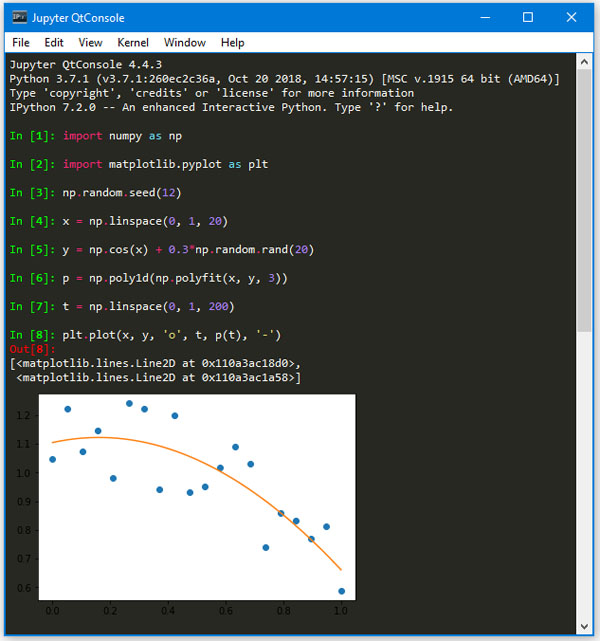Click the 'In [1]:' prompt

32,136
